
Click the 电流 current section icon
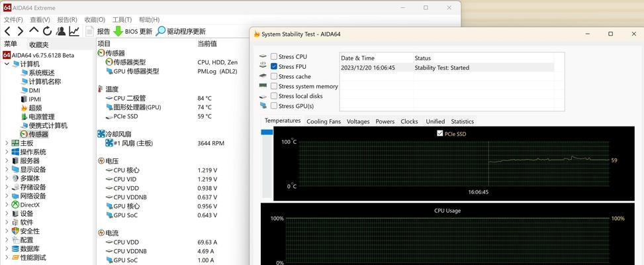point(101,233)
